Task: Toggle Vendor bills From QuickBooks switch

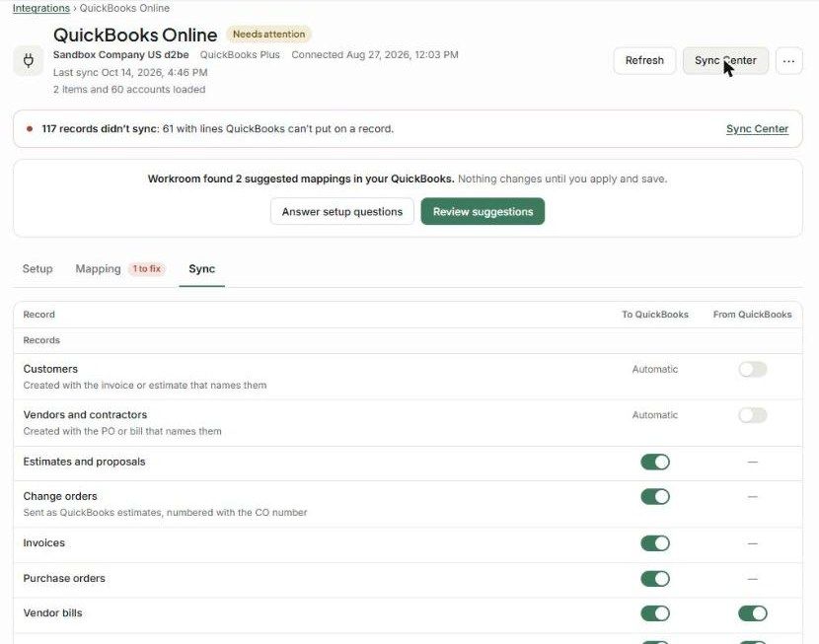Action: [752, 613]
